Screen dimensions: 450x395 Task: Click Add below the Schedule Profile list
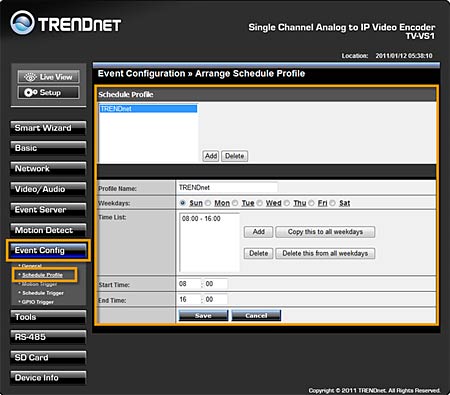[x=211, y=156]
